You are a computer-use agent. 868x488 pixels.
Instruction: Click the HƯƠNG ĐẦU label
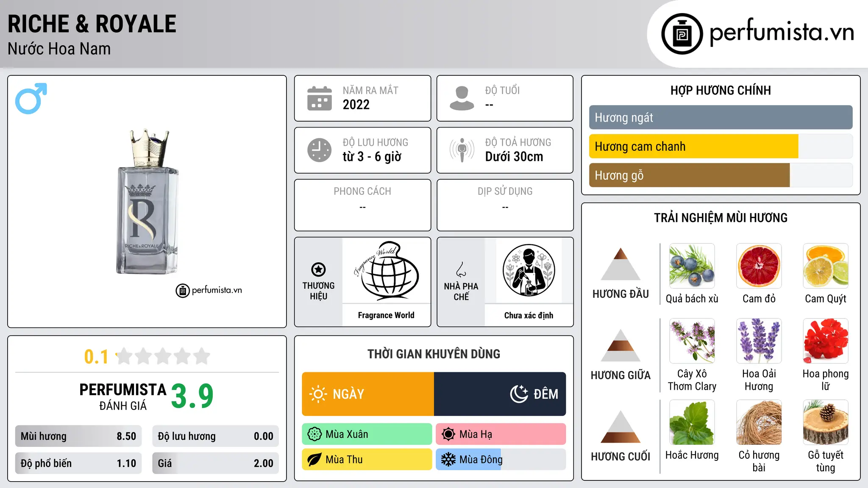coord(620,294)
